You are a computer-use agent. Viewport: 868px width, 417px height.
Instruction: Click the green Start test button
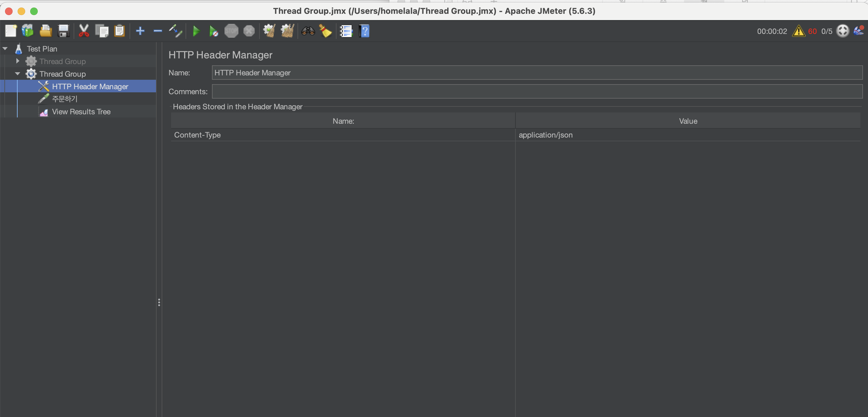tap(196, 31)
